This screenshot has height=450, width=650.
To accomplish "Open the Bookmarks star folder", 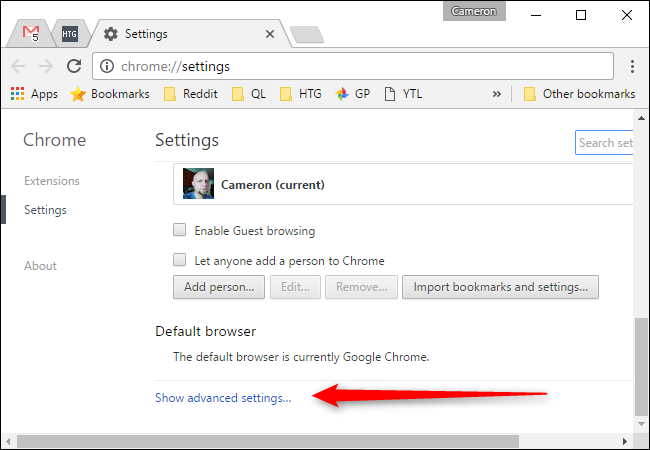I will click(109, 94).
